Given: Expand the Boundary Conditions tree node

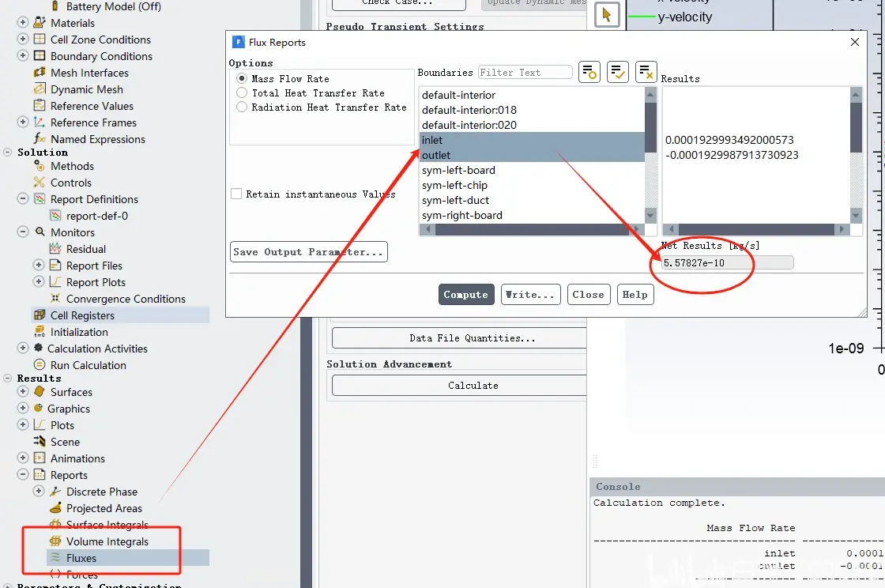Looking at the screenshot, I should (23, 55).
